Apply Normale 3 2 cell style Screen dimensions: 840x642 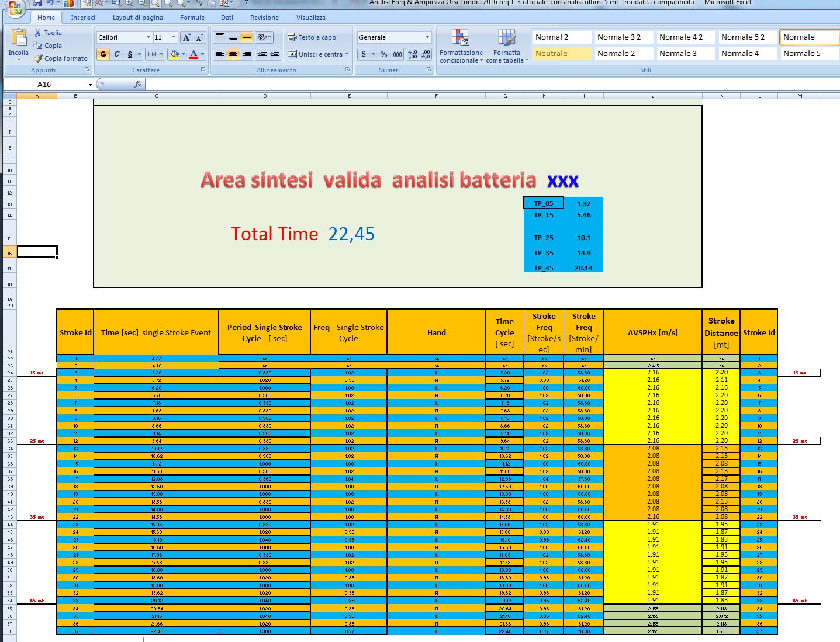click(623, 37)
